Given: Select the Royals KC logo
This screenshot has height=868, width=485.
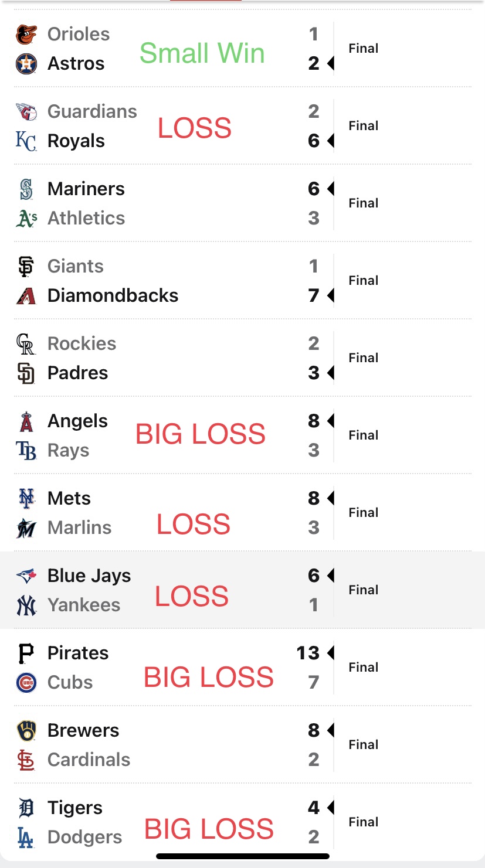Looking at the screenshot, I should [x=26, y=141].
